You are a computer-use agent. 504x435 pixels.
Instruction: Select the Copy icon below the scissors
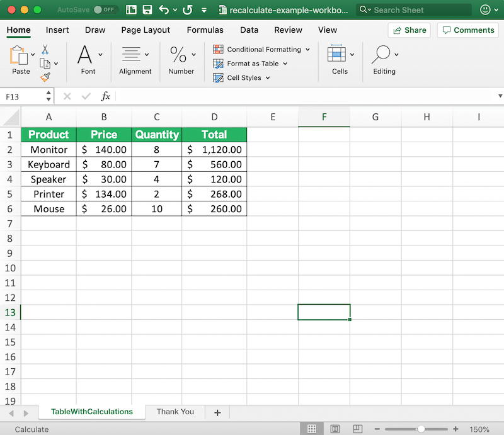coord(46,62)
